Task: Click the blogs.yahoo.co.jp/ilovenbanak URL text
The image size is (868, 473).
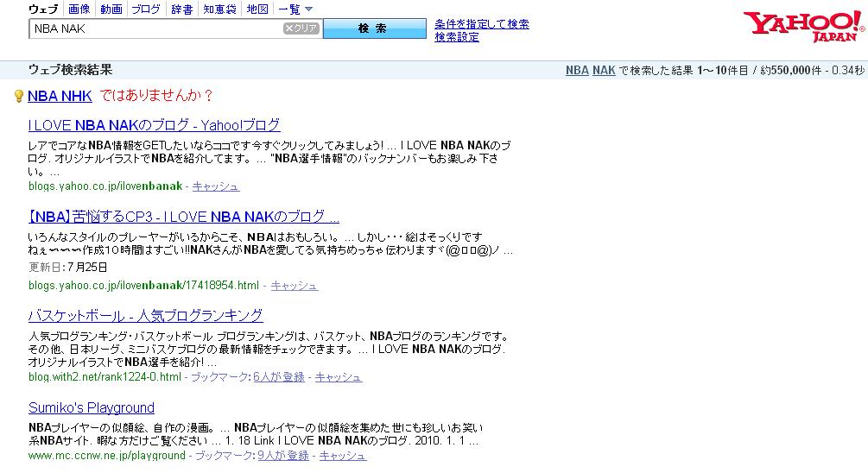Action: click(x=105, y=186)
